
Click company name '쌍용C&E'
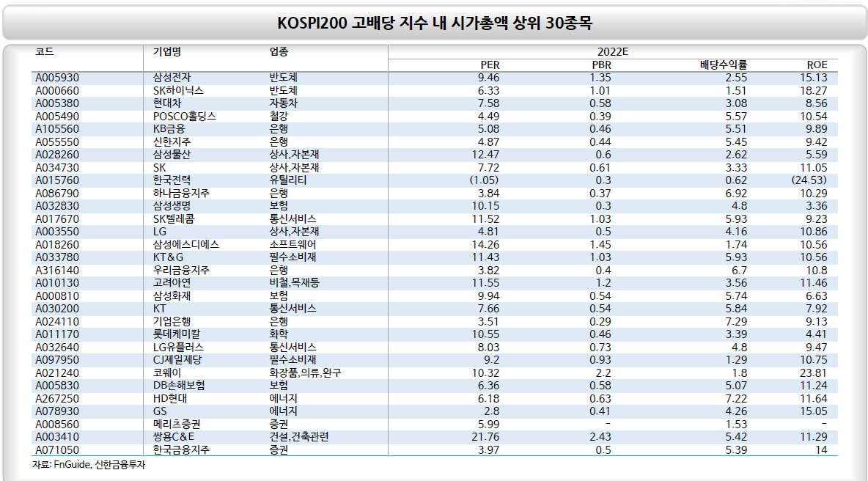click(x=174, y=437)
